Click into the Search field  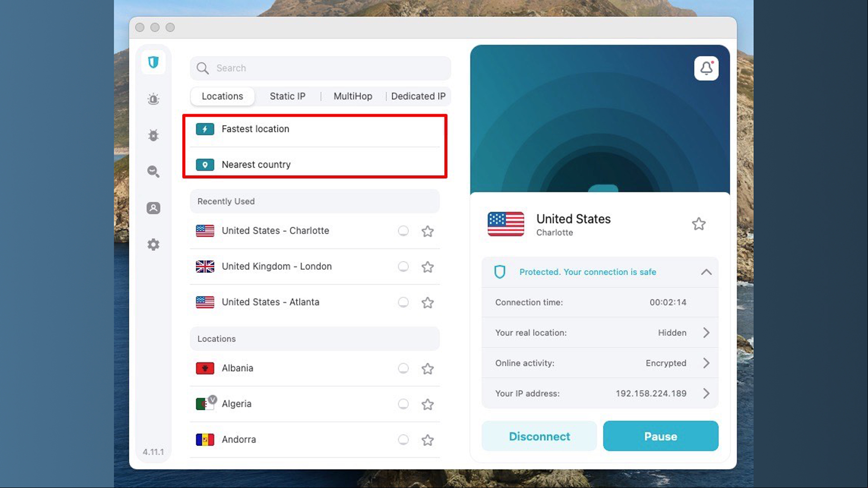point(320,68)
